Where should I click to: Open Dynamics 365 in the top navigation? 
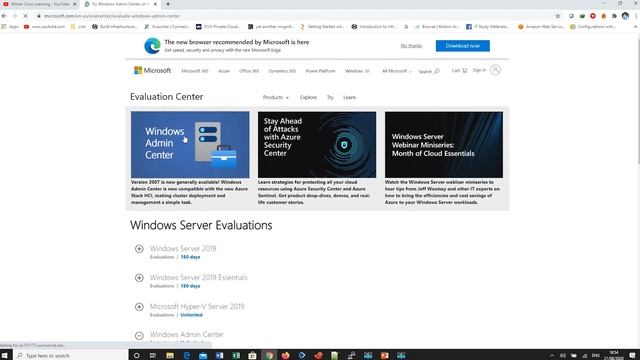coord(282,71)
